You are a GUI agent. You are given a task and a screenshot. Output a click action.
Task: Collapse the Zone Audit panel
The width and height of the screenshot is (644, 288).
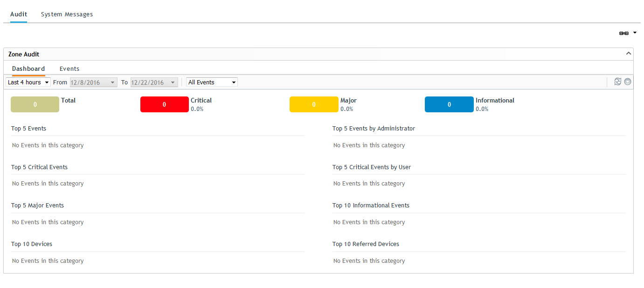coord(628,54)
